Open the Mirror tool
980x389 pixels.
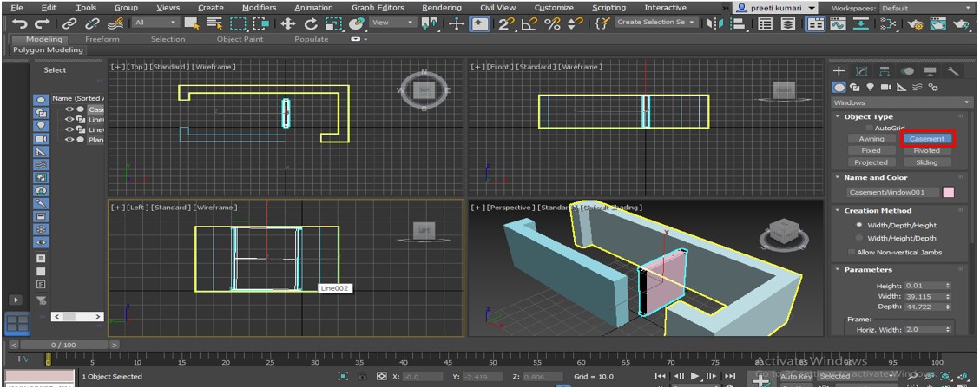point(716,23)
